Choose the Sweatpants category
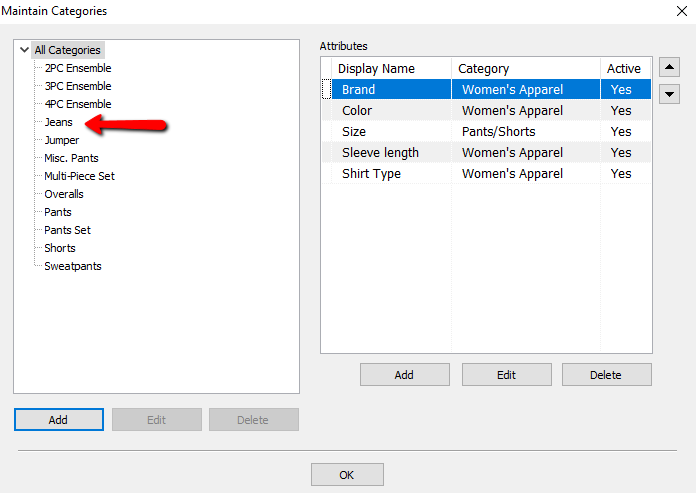This screenshot has width=696, height=493. 73,266
